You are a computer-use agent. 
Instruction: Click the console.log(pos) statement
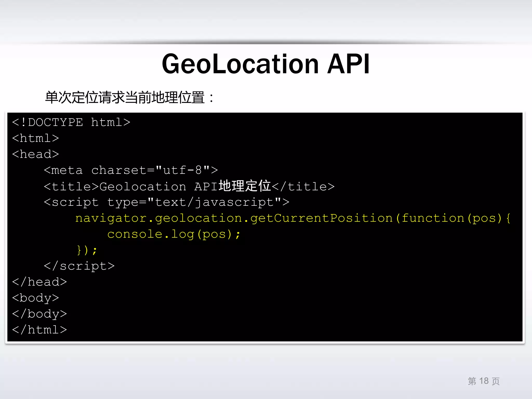174,234
